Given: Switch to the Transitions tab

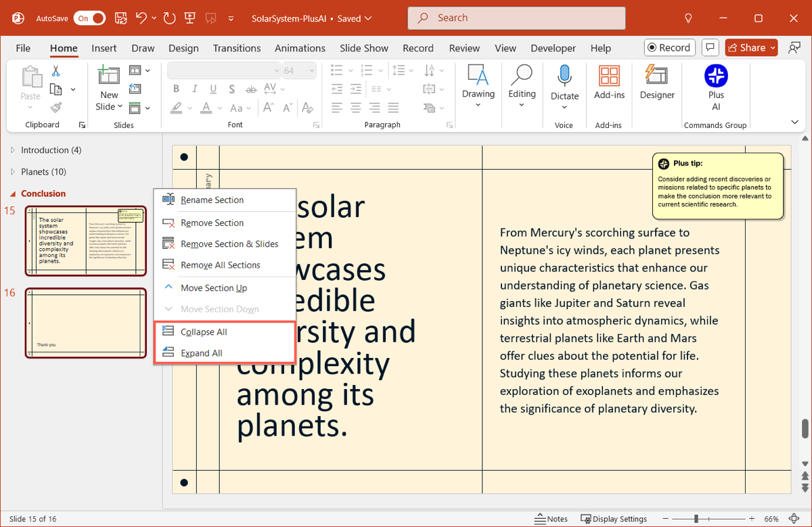Looking at the screenshot, I should pyautogui.click(x=236, y=48).
